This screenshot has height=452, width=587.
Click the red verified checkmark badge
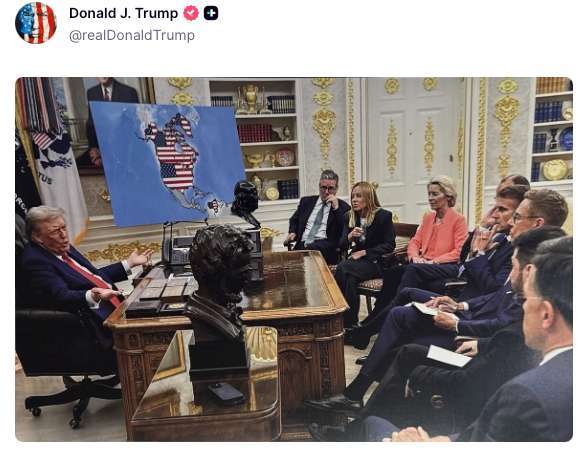pos(191,13)
